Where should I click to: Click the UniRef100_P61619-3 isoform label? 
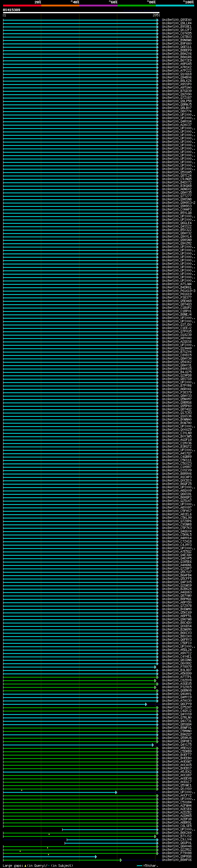179,291
